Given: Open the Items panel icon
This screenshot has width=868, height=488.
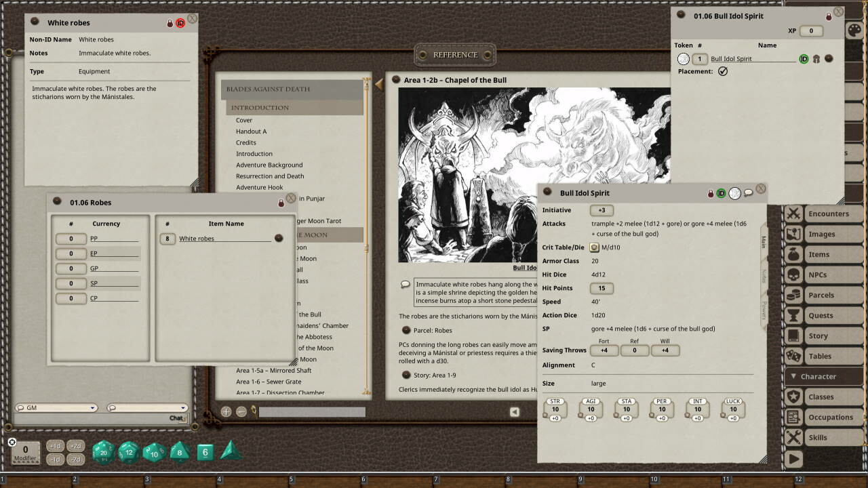Looking at the screenshot, I should (793, 254).
